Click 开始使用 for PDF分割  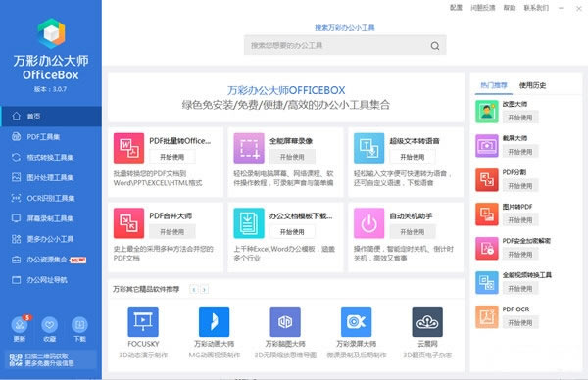[520, 185]
